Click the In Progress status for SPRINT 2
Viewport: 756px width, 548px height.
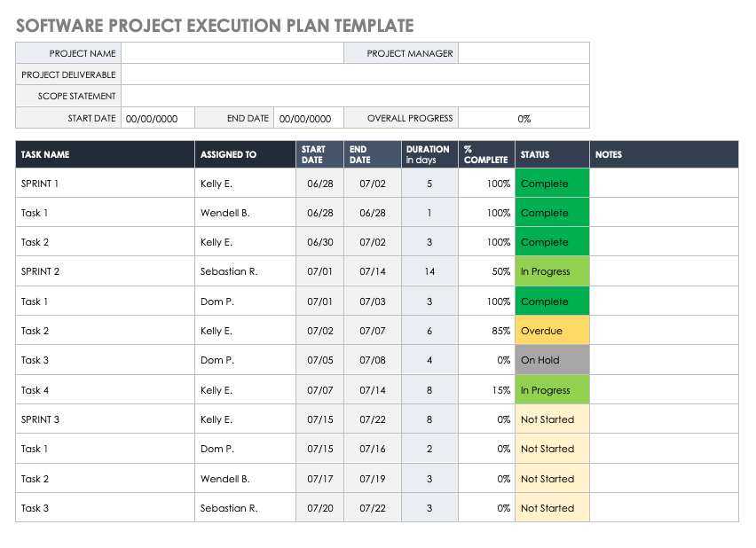point(552,271)
